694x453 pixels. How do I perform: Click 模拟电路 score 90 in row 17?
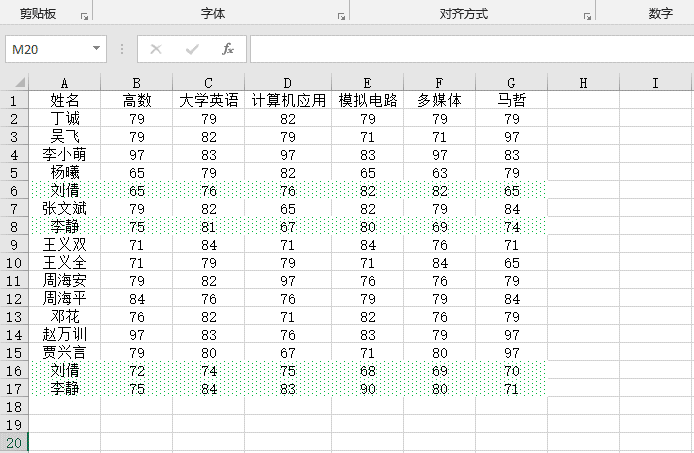[367, 389]
